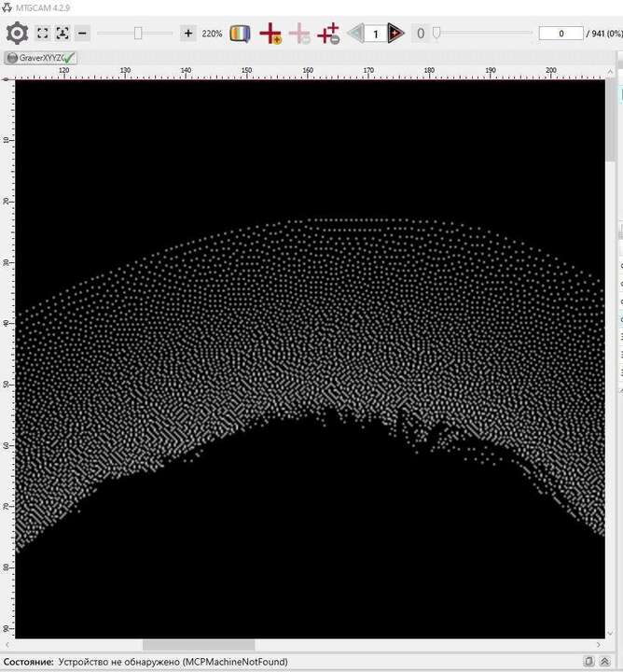Click the add pass red plus icon
Screen dimensions: 623x672
(x=270, y=35)
